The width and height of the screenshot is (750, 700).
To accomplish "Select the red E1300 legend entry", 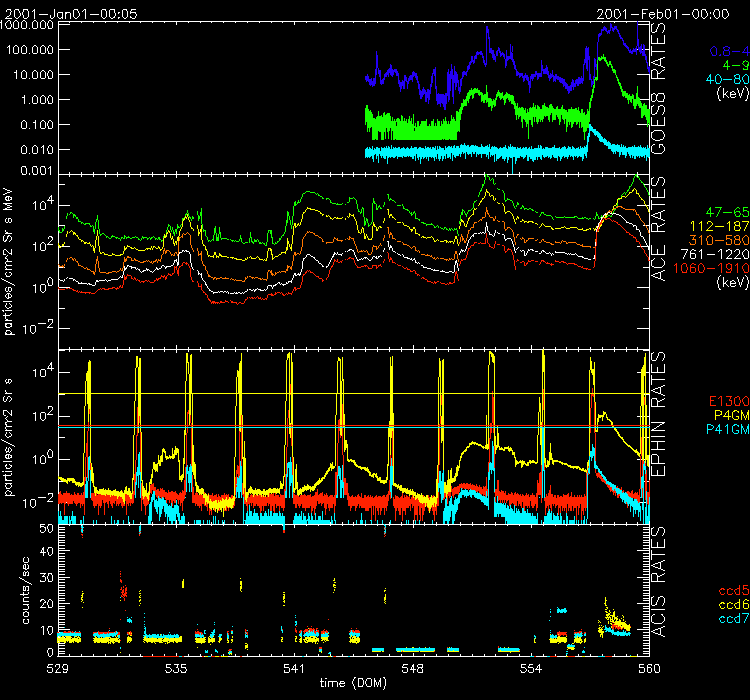I will 723,400.
